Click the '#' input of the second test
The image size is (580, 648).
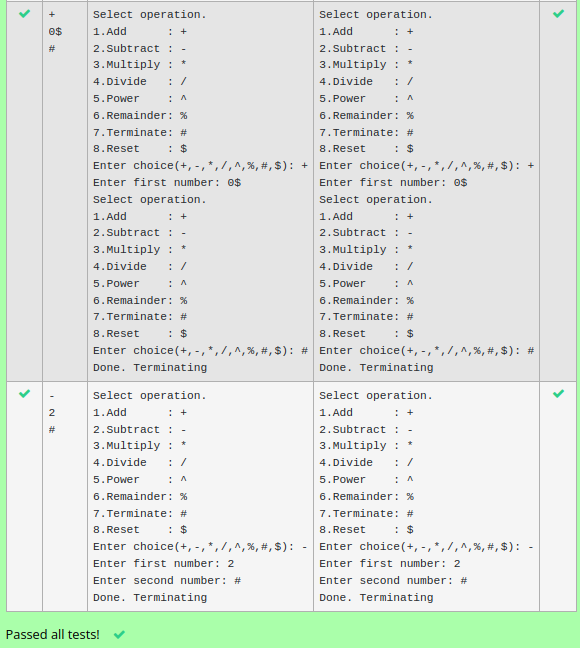click(x=52, y=430)
